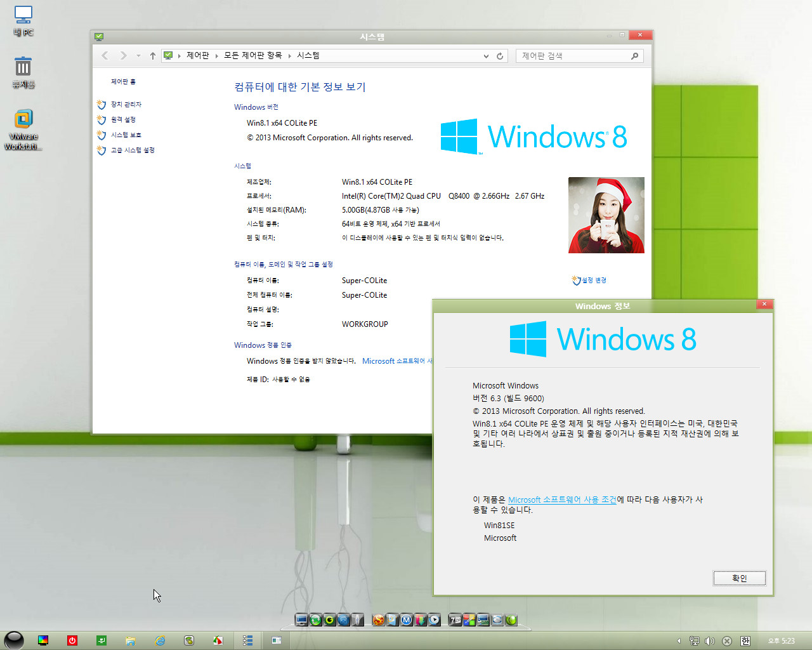Screen dimensions: 812x650
Task: Click the 모든 제어판 항목 breadcrumb
Action: point(252,56)
